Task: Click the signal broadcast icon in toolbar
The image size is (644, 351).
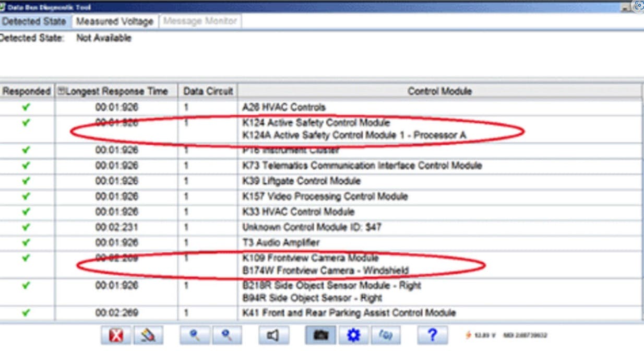Action: point(385,335)
